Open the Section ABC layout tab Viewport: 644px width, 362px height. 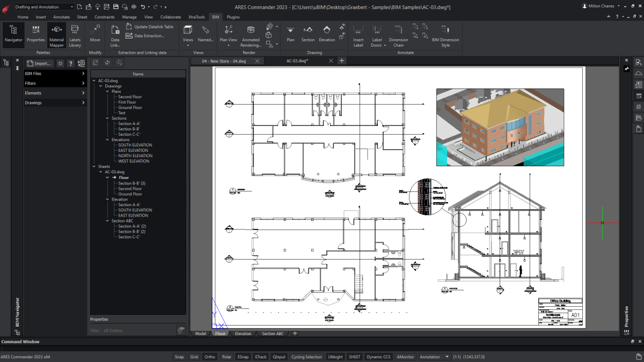pyautogui.click(x=272, y=333)
